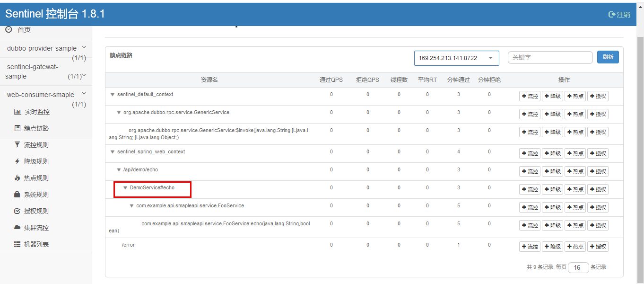The width and height of the screenshot is (644, 284).
Task: Add 授权 rule for FooService:echo method row
Action: click(598, 225)
